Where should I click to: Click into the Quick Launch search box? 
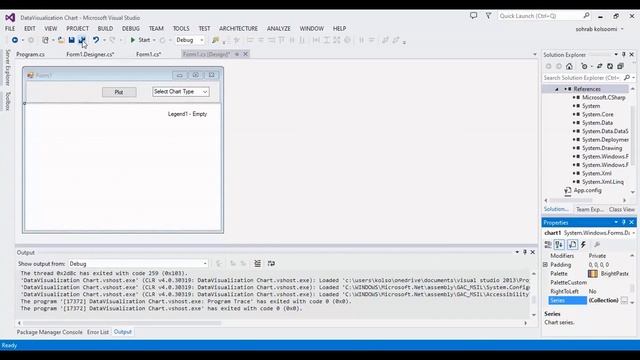point(544,16)
